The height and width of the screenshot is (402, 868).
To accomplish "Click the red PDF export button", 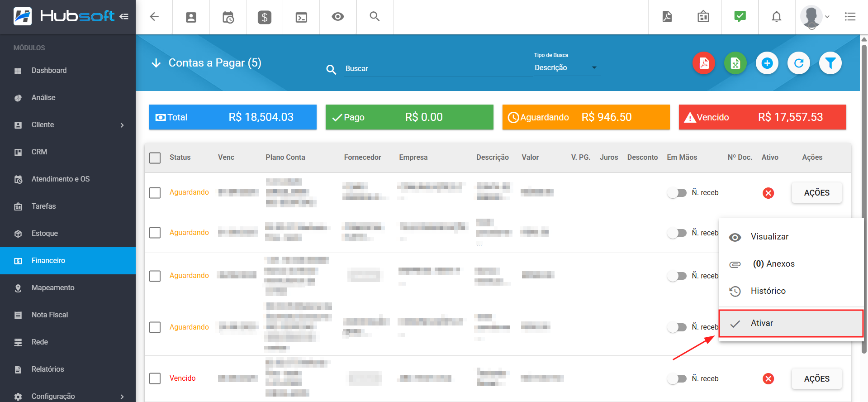I will 703,63.
